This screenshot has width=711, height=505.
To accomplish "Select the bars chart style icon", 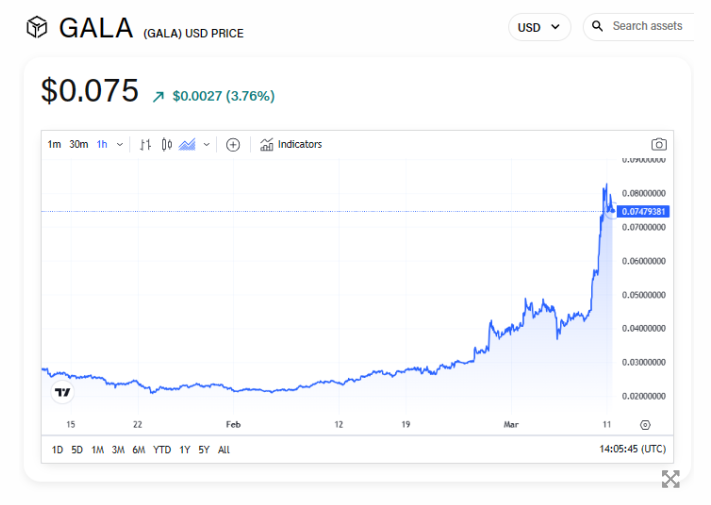I will pyautogui.click(x=146, y=145).
